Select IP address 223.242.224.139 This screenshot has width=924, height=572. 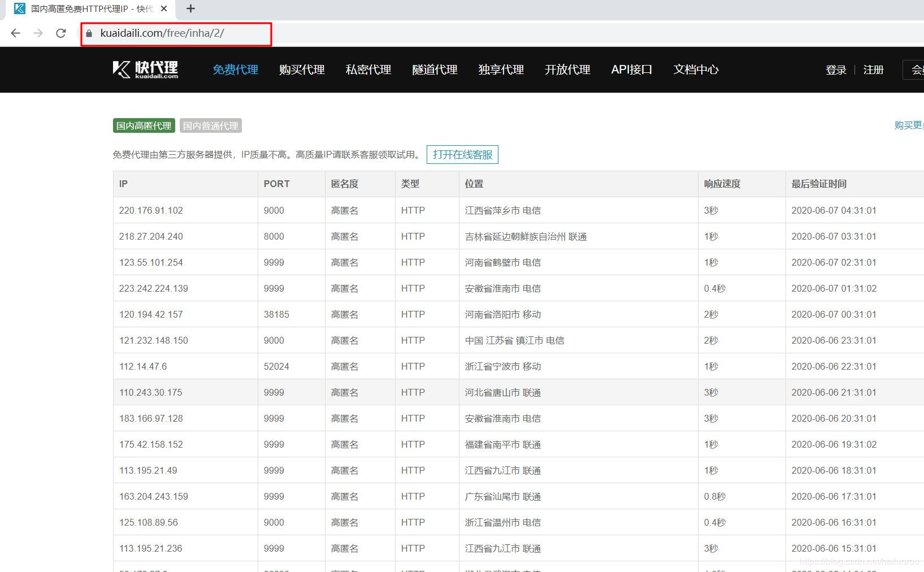(x=154, y=288)
